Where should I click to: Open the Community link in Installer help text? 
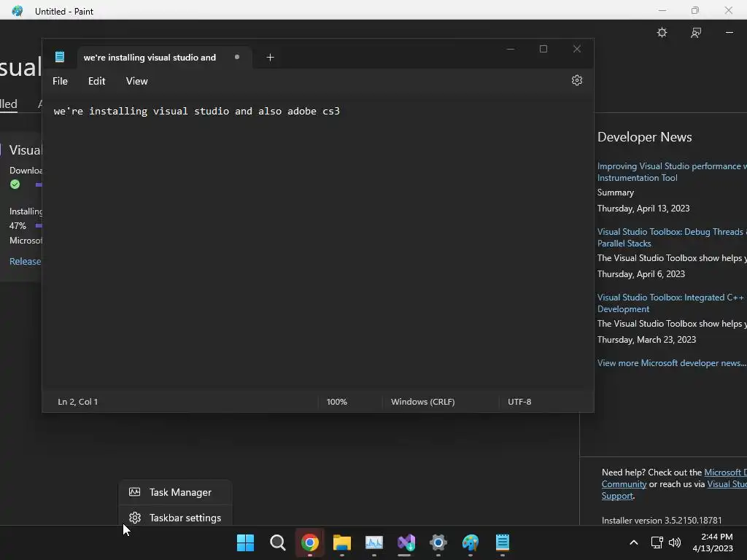pyautogui.click(x=624, y=484)
